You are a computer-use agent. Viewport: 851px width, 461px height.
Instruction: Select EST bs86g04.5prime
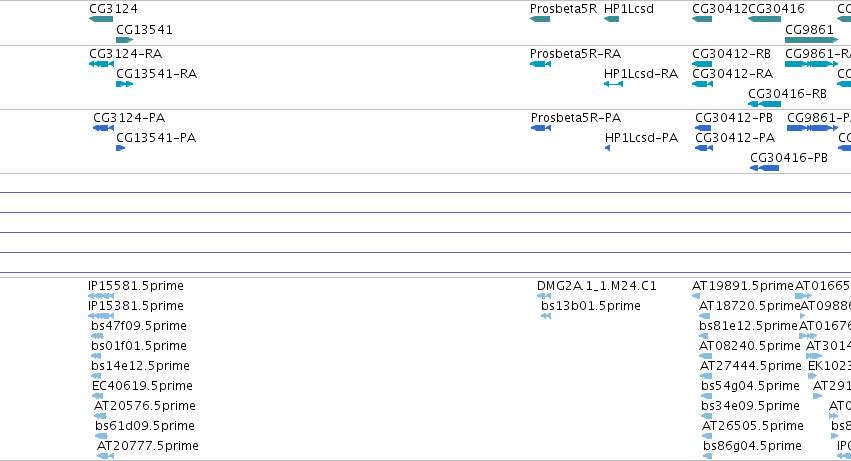click(x=708, y=456)
